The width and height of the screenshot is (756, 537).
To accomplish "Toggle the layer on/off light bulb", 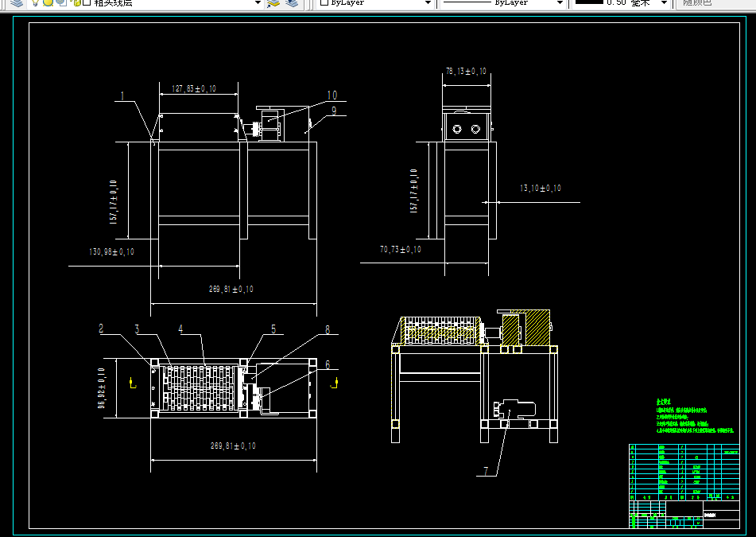I will coord(35,2).
